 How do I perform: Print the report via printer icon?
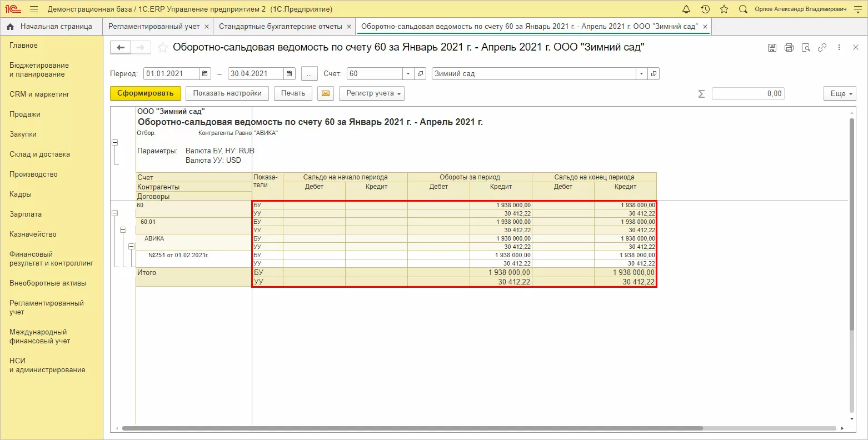[789, 48]
